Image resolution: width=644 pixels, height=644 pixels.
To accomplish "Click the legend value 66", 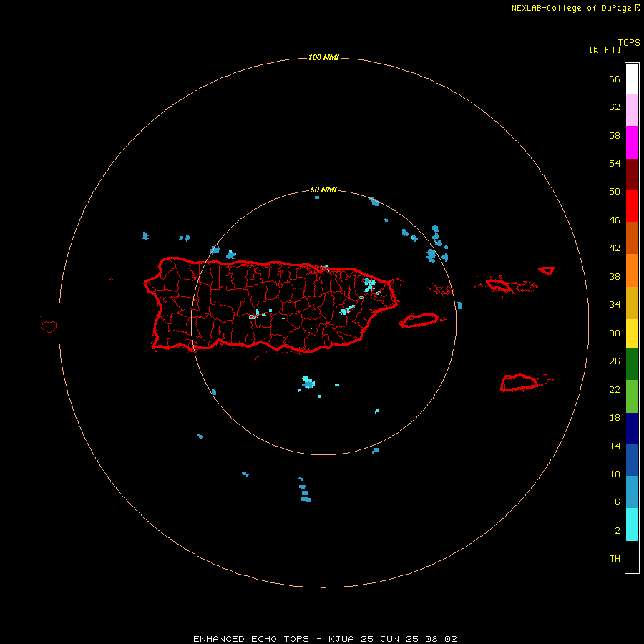I will pos(615,79).
